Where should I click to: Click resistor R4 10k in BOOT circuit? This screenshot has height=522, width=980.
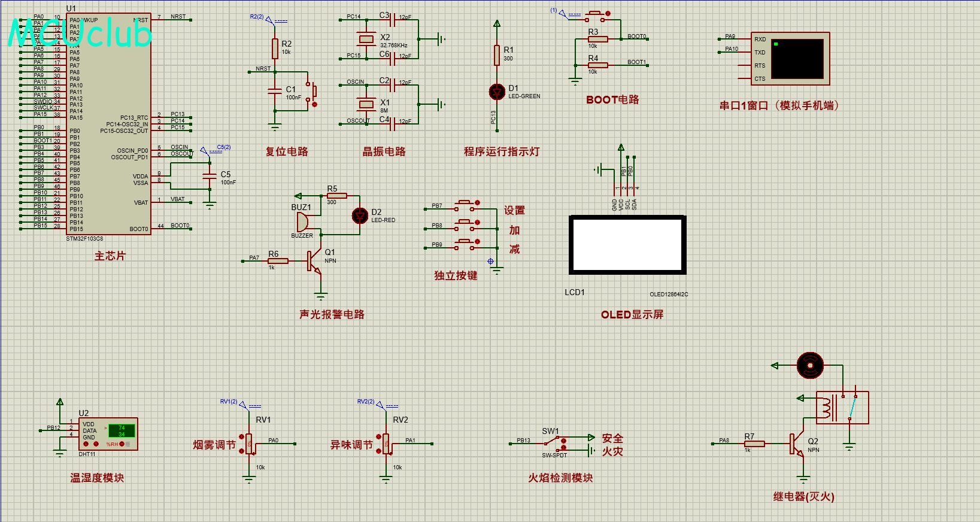pos(597,65)
